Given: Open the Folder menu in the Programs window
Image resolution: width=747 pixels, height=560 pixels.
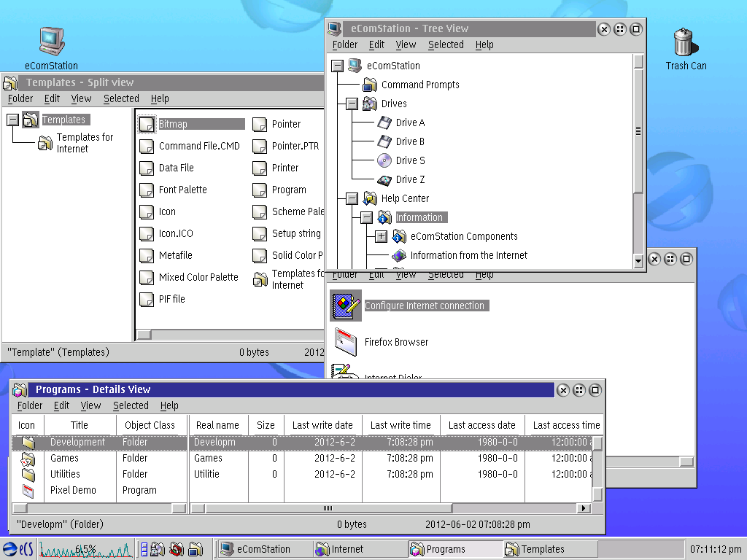Looking at the screenshot, I should pos(29,405).
